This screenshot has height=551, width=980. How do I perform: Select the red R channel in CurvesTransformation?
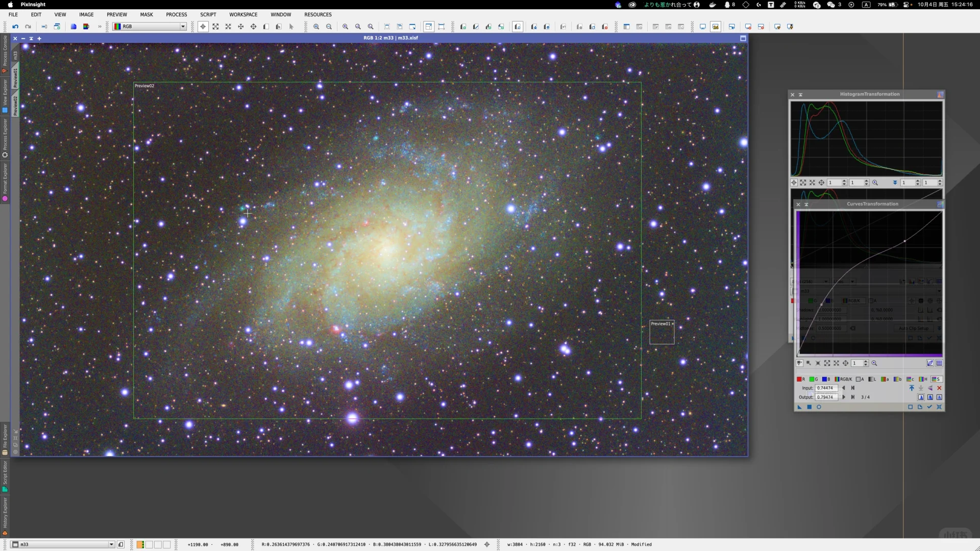801,379
